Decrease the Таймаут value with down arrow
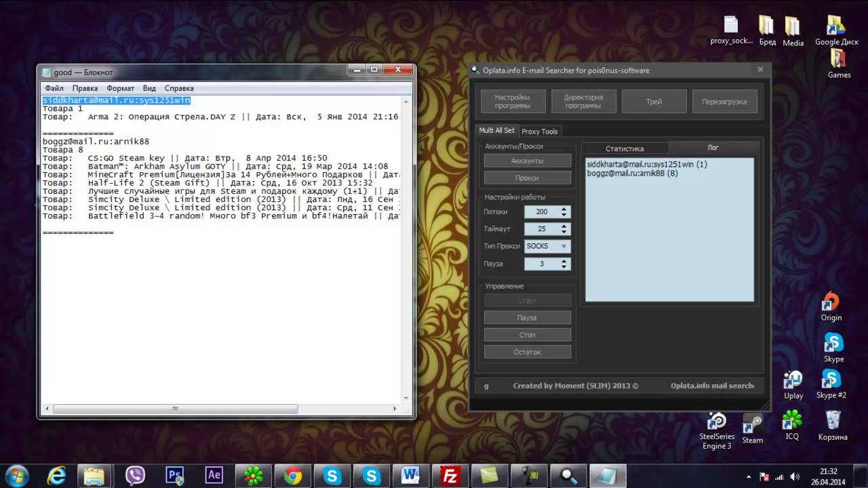 [x=564, y=232]
